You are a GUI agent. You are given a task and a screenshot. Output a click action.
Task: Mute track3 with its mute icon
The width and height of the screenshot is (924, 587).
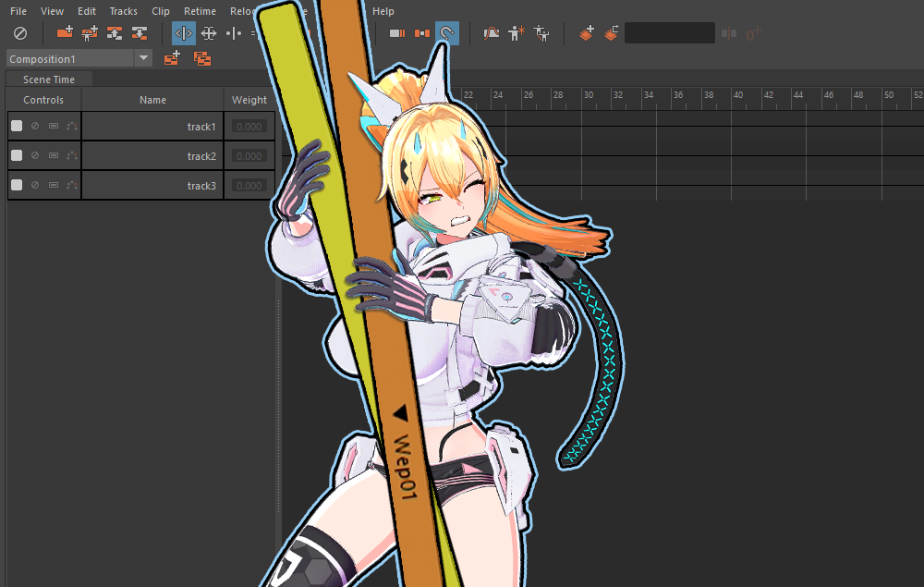pos(35,185)
